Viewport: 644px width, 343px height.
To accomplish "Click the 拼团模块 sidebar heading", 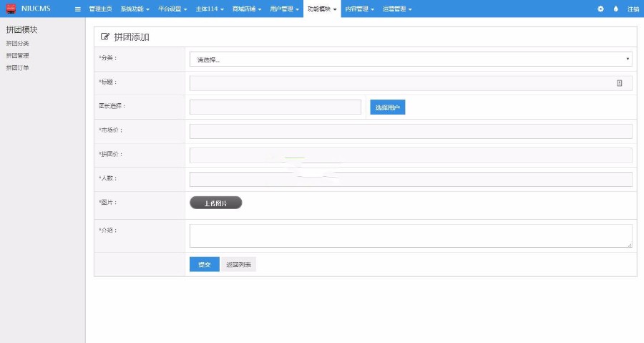I will click(x=21, y=29).
